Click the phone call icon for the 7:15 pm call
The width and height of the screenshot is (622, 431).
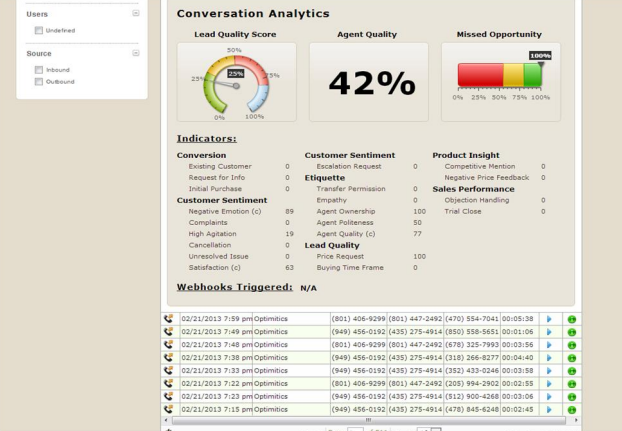click(x=169, y=409)
